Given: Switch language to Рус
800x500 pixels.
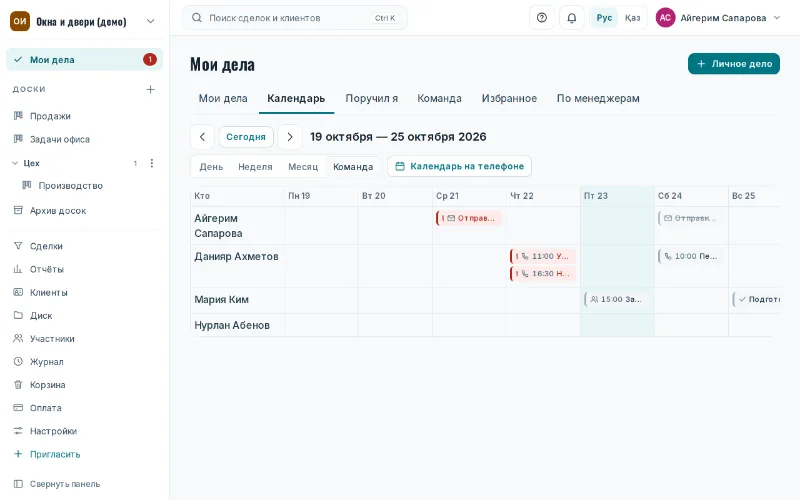Looking at the screenshot, I should [604, 18].
